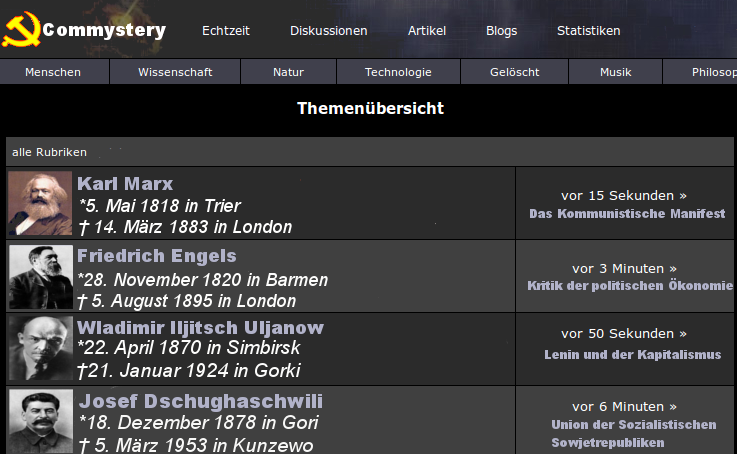Switch to the Menschen category tab

pos(53,72)
